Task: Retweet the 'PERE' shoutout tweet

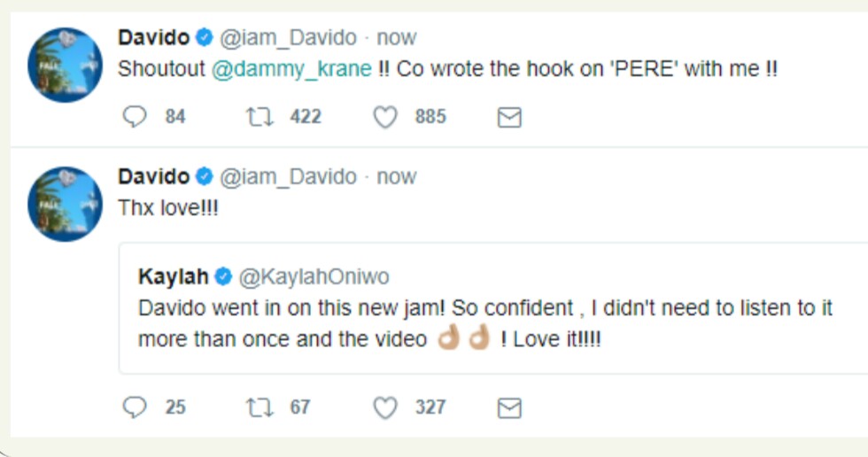Action: tap(258, 117)
